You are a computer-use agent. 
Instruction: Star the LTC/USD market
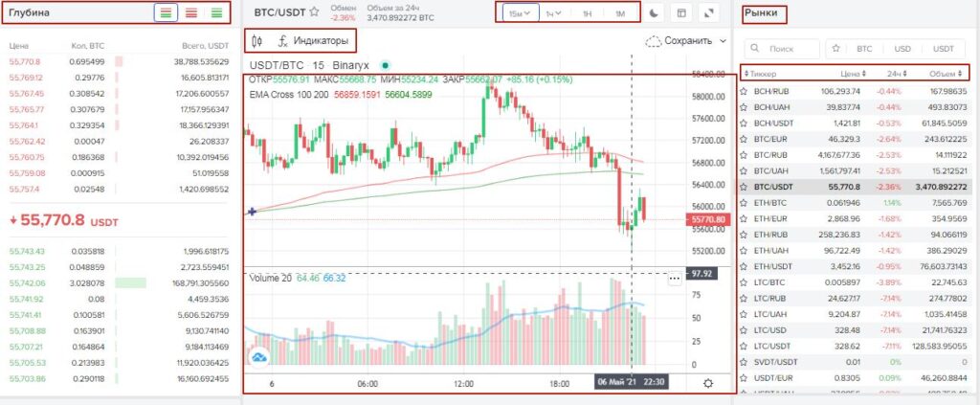click(x=744, y=330)
